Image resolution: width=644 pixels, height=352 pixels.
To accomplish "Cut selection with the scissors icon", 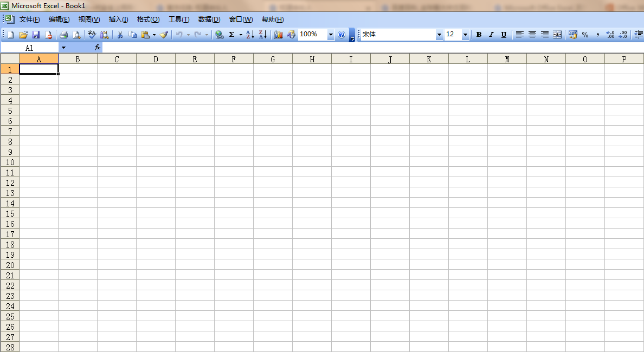I will point(120,35).
